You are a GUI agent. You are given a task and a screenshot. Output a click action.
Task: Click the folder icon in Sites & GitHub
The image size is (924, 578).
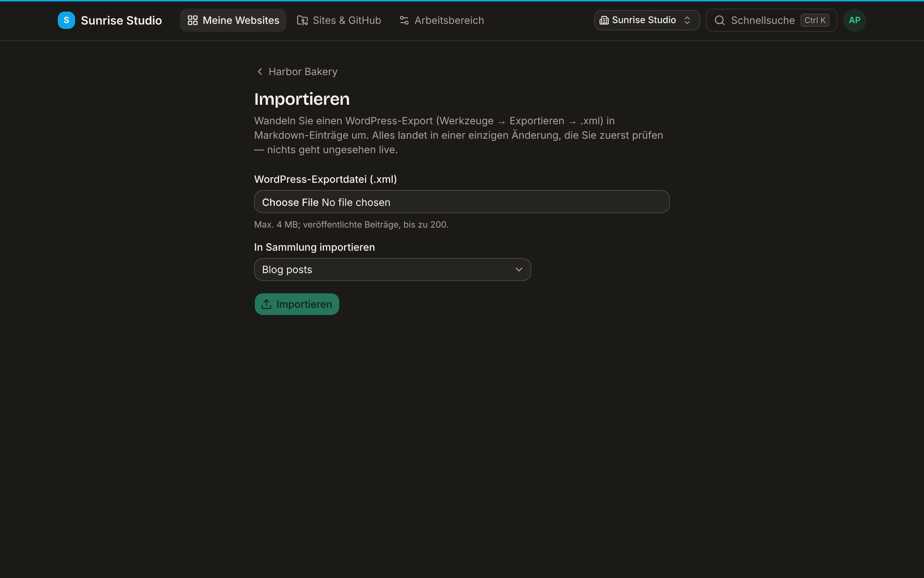(x=302, y=20)
